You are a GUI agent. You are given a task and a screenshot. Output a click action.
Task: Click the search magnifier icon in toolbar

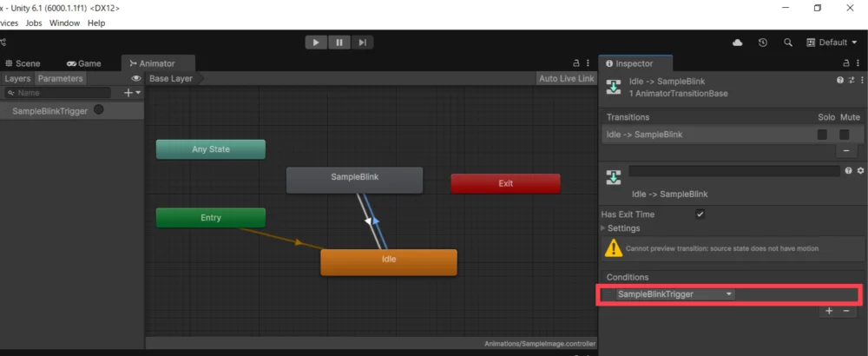[788, 43]
